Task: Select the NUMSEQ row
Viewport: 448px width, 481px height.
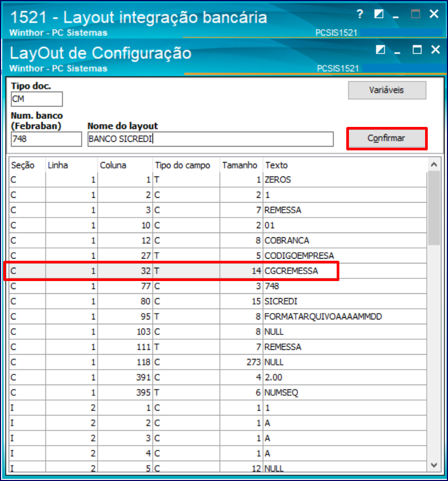Action: click(218, 392)
